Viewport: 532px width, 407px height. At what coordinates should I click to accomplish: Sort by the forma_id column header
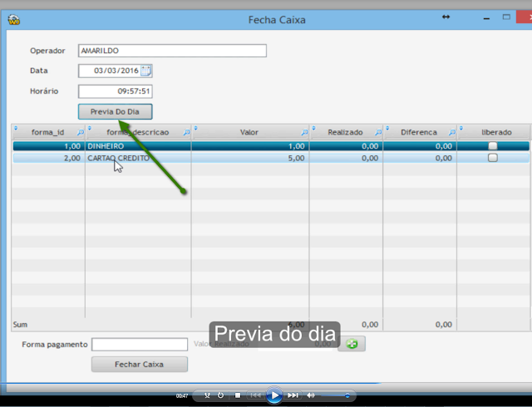coord(47,132)
